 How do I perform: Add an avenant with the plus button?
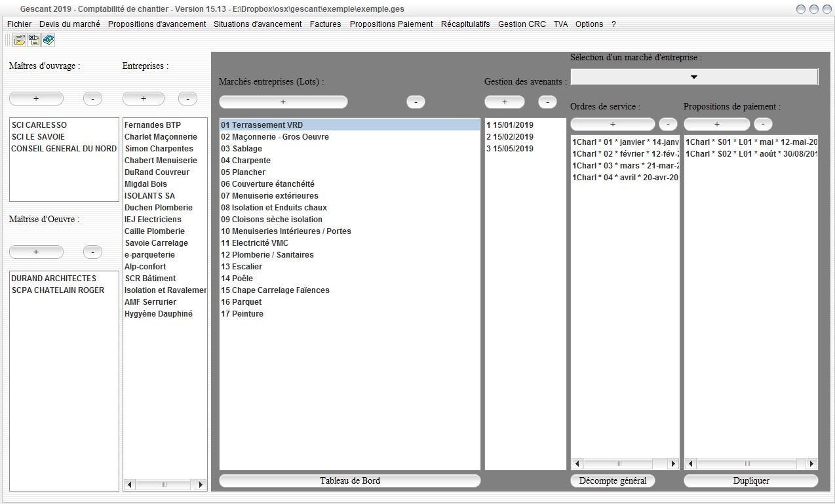pyautogui.click(x=505, y=102)
